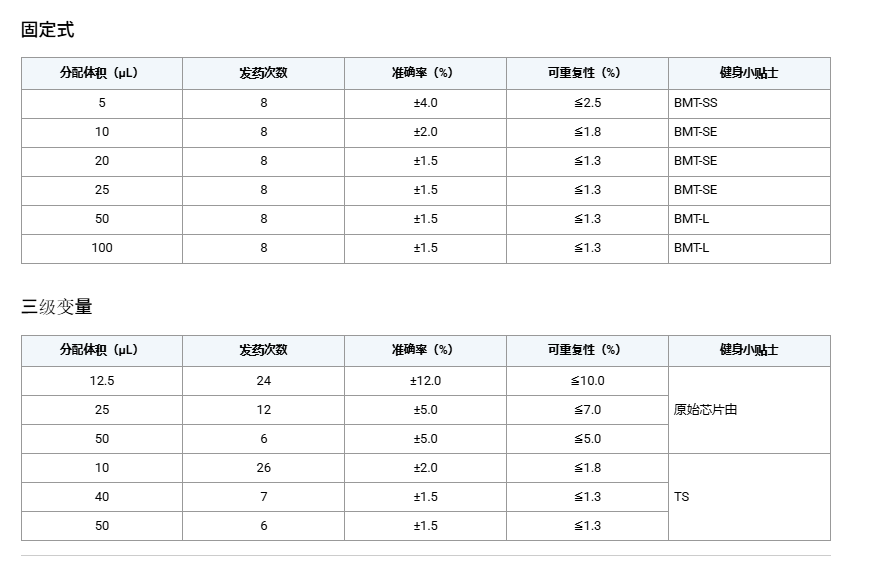The image size is (884, 564).
Task: Click the 20 volume cell in fixed table
Action: 102,161
